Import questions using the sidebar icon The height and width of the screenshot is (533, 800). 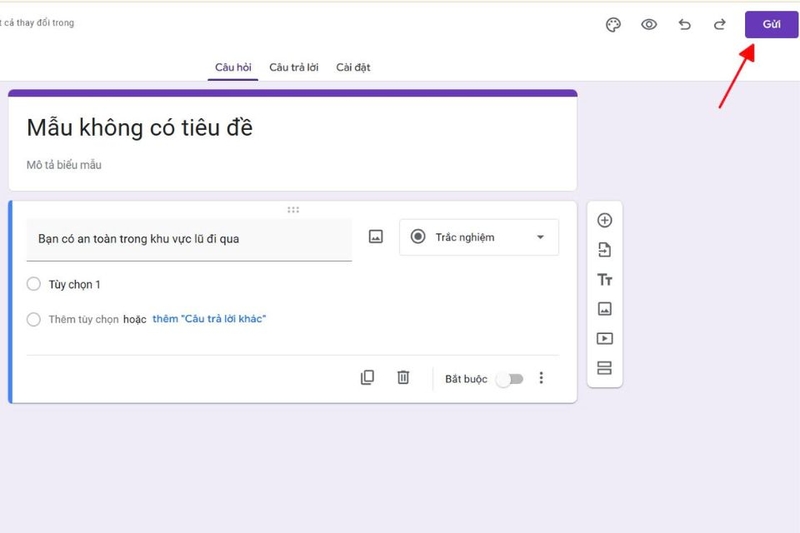605,250
